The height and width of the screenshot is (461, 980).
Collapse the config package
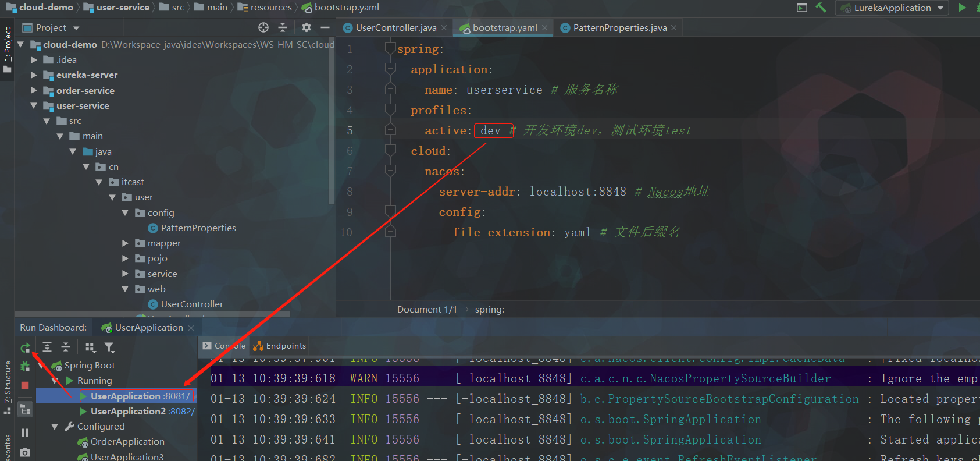click(x=125, y=212)
